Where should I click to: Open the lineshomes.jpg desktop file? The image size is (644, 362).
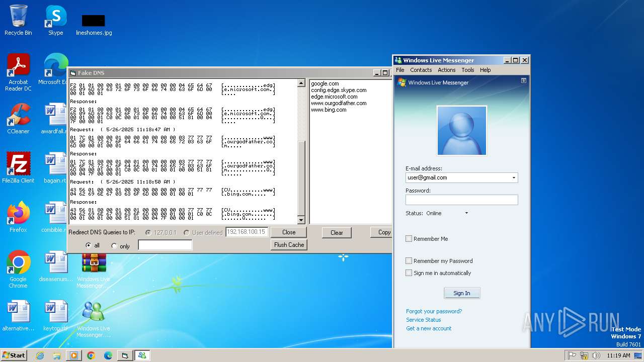[94, 24]
